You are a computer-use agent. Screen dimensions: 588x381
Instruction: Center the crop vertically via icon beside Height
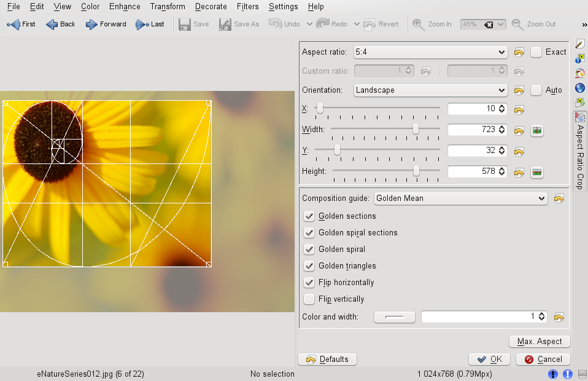(x=537, y=172)
